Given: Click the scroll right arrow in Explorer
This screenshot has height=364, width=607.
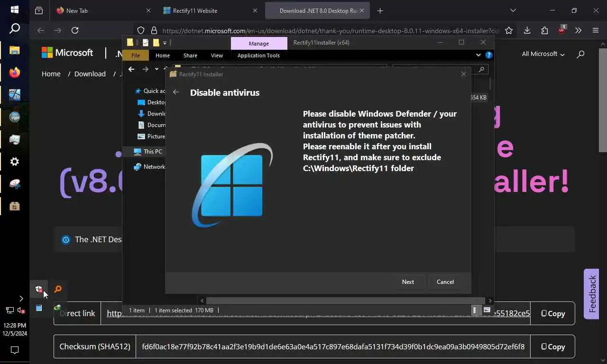Looking at the screenshot, I should point(490,300).
